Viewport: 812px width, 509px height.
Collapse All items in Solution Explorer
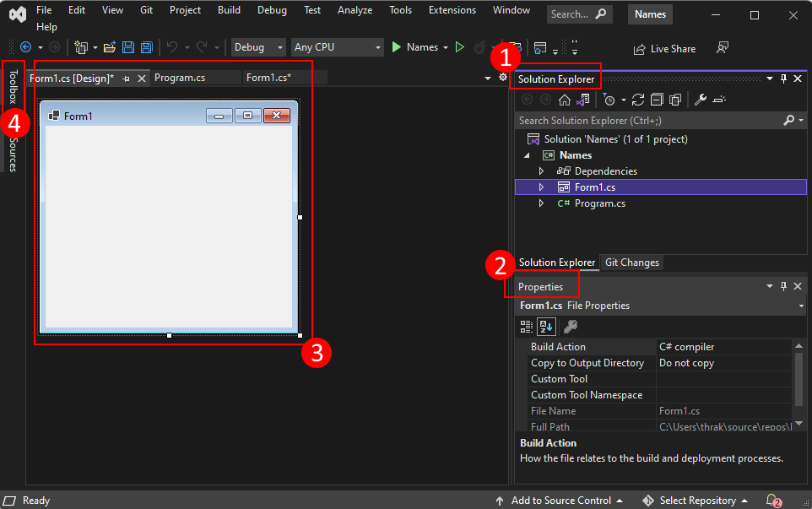(656, 100)
